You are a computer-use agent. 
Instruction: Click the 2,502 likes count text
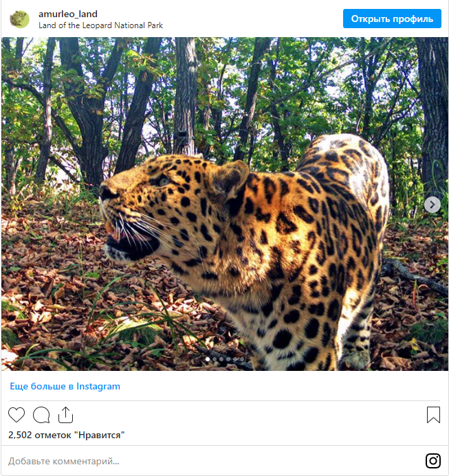66,435
